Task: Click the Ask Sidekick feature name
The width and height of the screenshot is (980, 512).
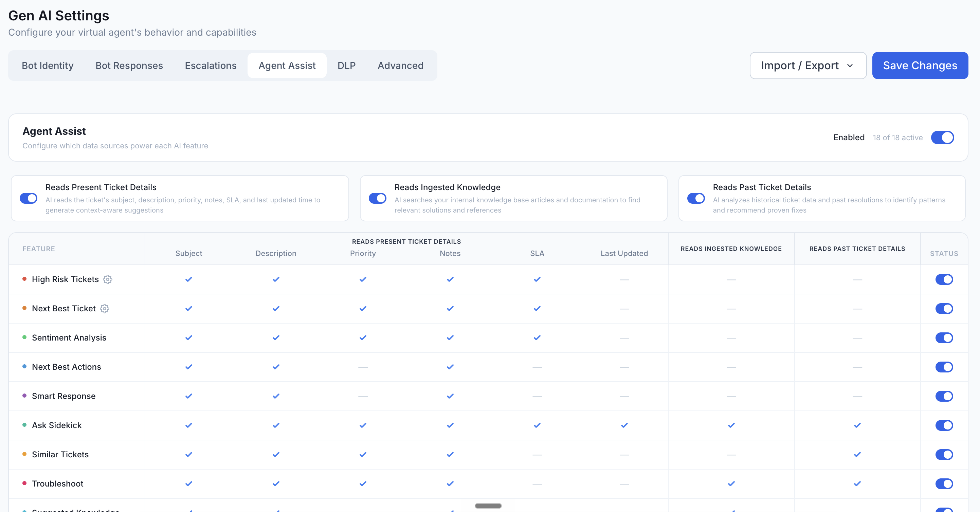Action: coord(57,425)
